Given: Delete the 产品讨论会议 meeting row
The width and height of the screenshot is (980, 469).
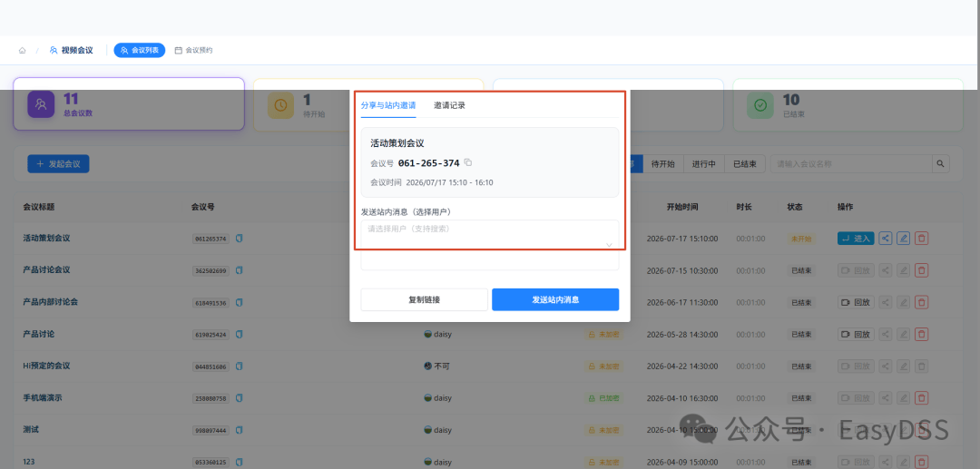Looking at the screenshot, I should (921, 269).
